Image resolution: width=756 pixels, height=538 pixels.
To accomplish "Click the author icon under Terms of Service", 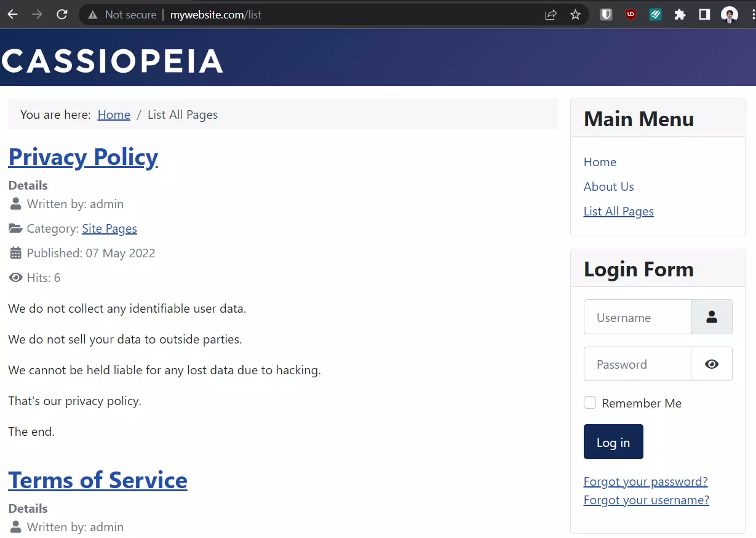I will coord(15,526).
